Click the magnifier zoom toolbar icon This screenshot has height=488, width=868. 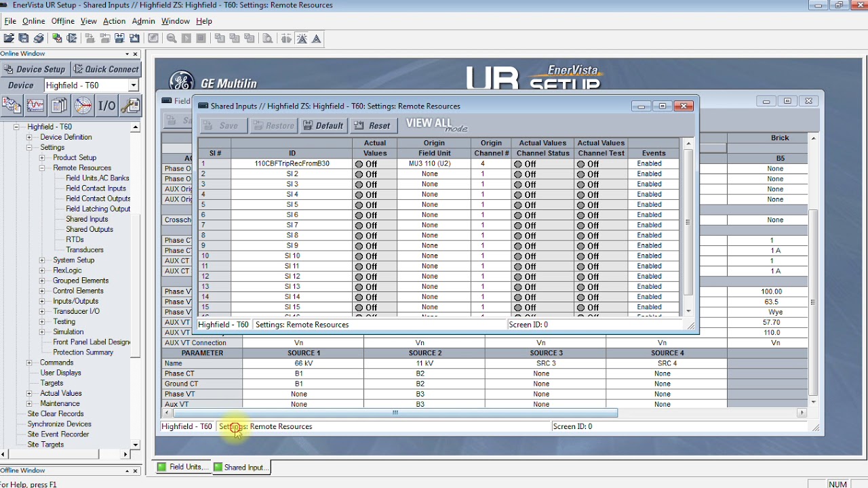pos(172,39)
